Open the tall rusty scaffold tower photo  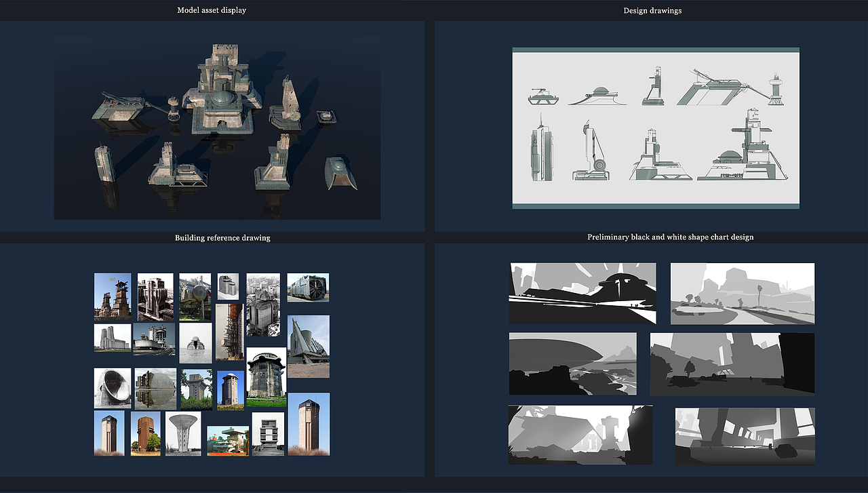[x=229, y=332]
